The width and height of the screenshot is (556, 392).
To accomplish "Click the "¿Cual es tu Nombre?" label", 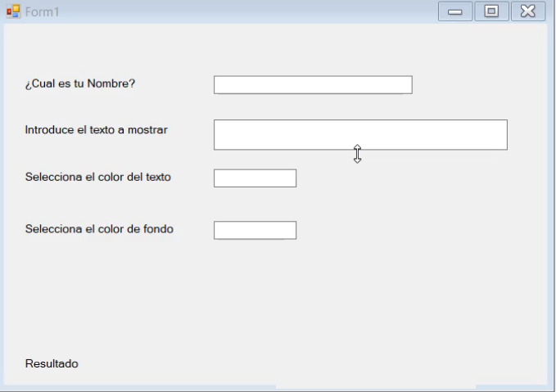I will coord(80,83).
